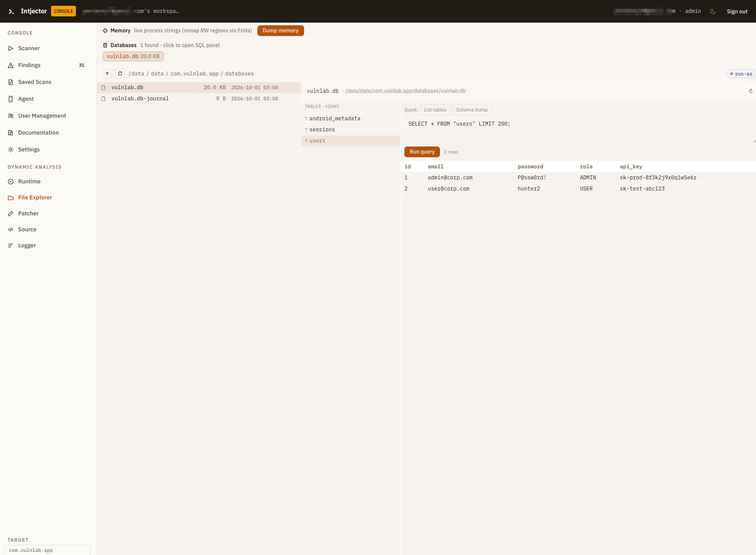
Task: Click into the SQL query text box
Action: [x=579, y=131]
